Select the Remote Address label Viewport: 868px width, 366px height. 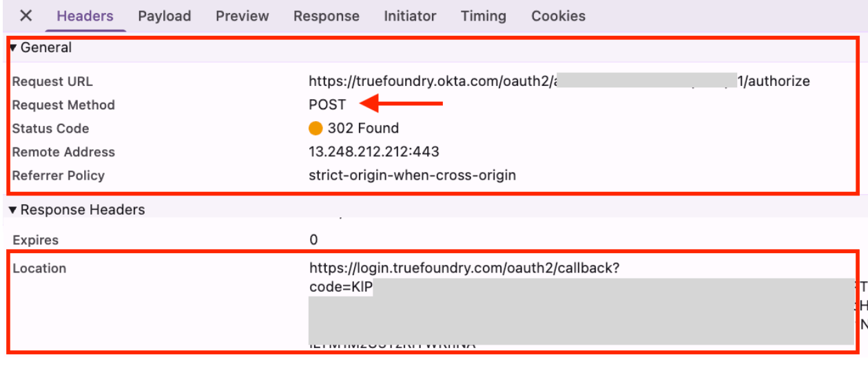(x=63, y=151)
